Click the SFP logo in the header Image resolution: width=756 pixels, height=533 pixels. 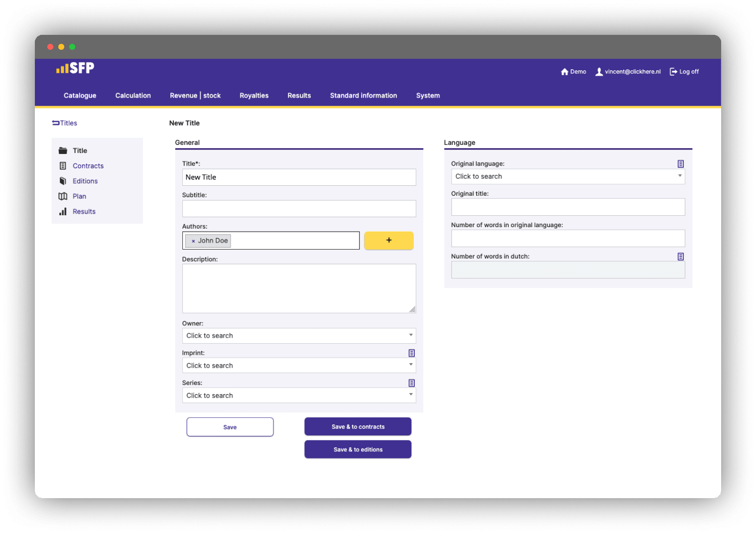(75, 68)
